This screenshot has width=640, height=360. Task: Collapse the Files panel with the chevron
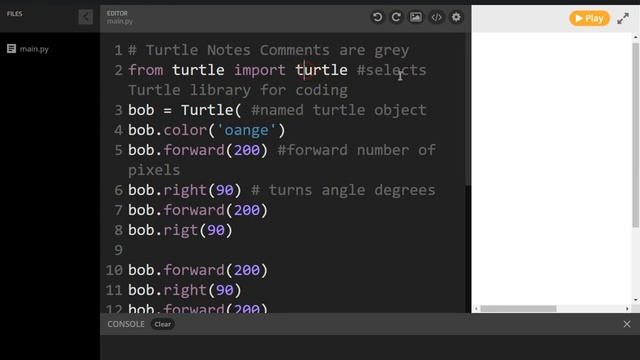tap(86, 17)
